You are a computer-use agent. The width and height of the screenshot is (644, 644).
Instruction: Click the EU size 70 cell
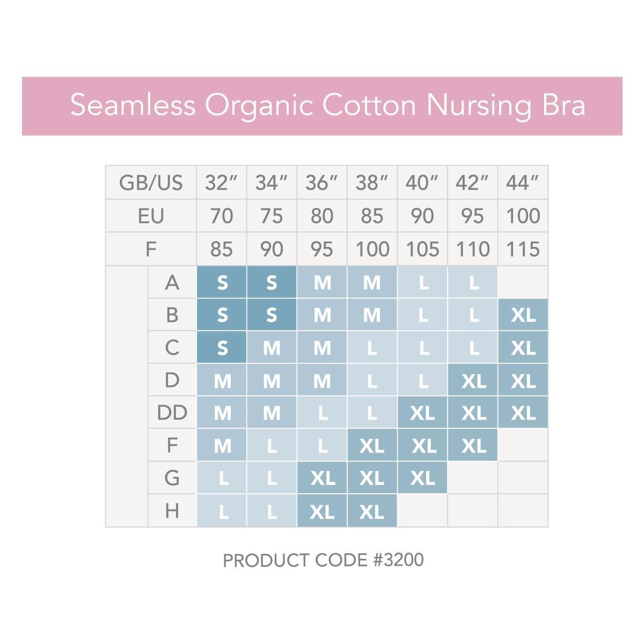coord(221,216)
